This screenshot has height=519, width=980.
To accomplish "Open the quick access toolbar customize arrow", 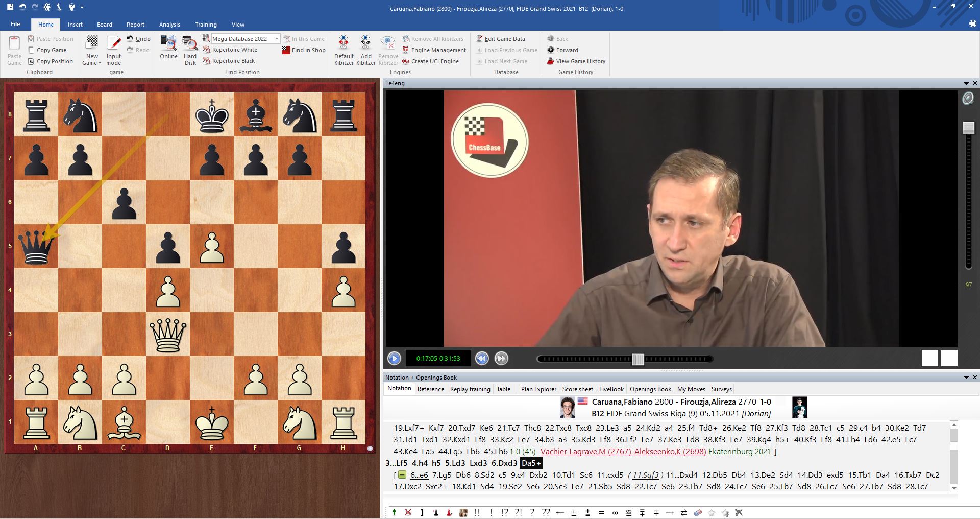I will pyautogui.click(x=82, y=7).
